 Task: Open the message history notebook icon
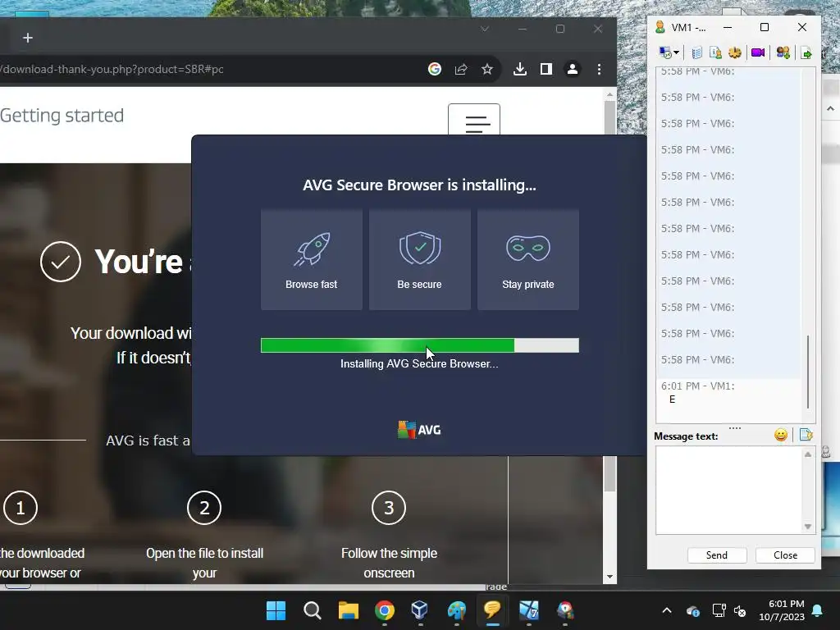pos(696,52)
